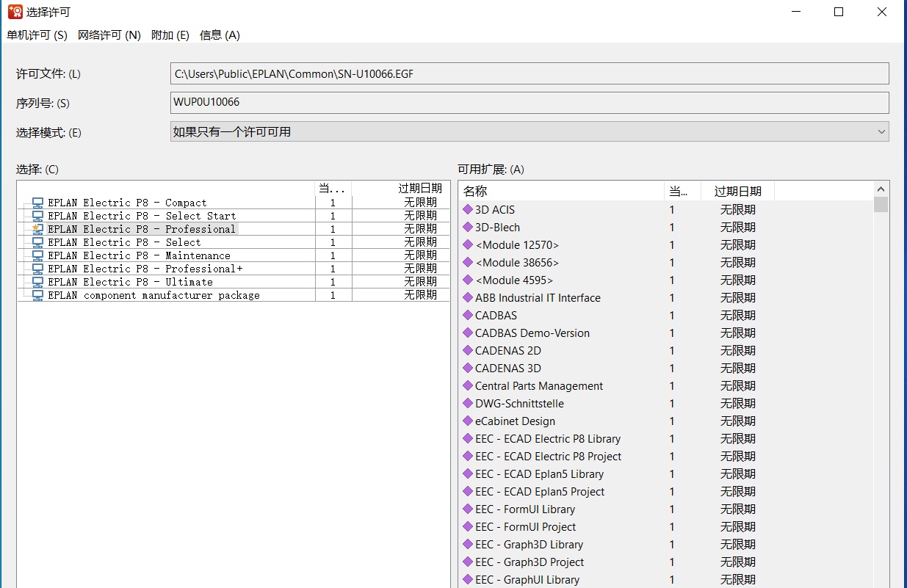907x588 pixels.
Task: Select the Central Parts Management extension
Action: pos(538,386)
